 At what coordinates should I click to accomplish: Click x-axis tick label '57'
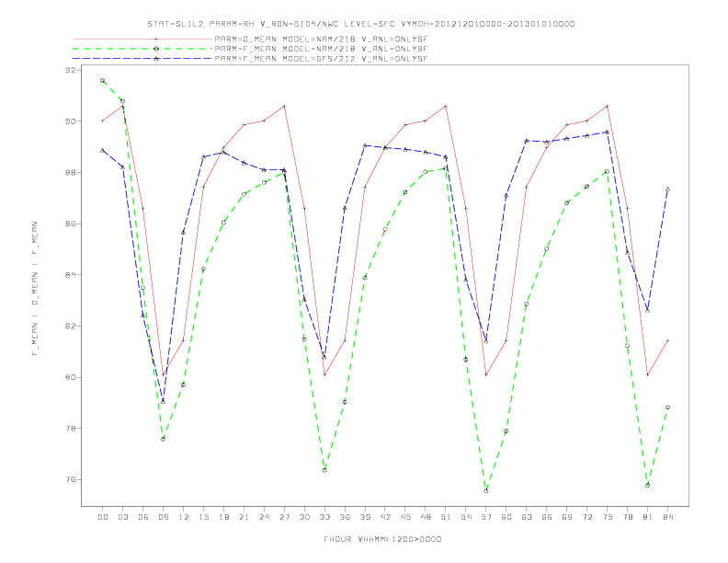(486, 517)
